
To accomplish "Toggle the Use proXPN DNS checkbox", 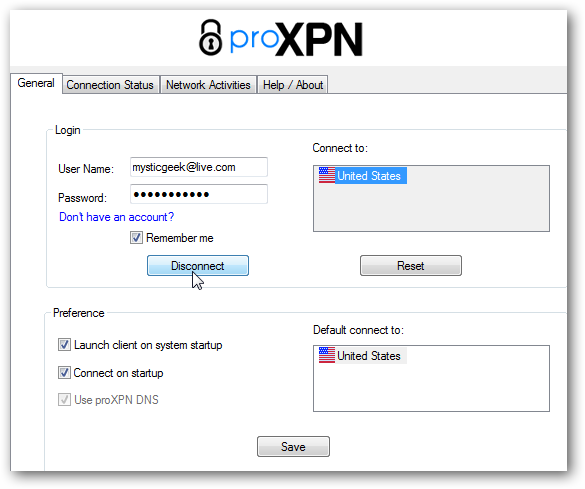I will [x=64, y=399].
